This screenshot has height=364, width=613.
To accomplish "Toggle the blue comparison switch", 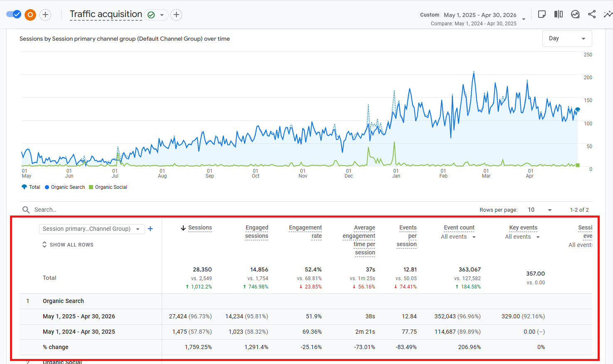I will [x=14, y=14].
